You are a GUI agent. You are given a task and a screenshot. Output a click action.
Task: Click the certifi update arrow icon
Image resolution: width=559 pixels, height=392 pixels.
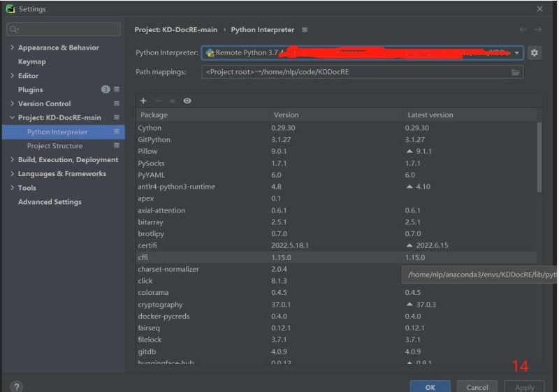point(409,245)
